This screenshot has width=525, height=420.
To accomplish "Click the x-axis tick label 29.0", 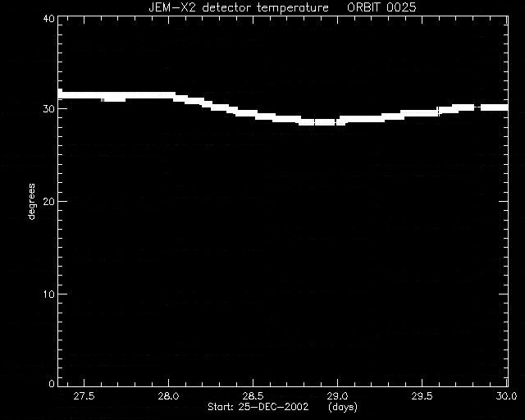I will coord(337,396).
